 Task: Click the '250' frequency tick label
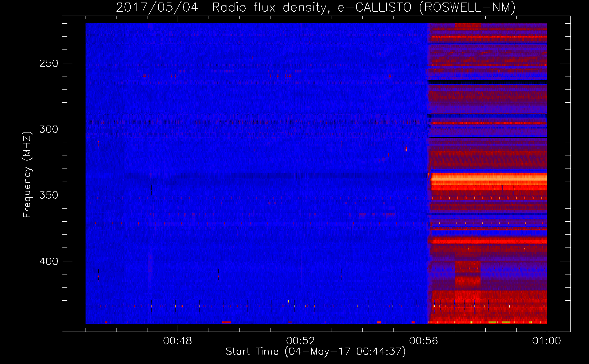pos(49,63)
